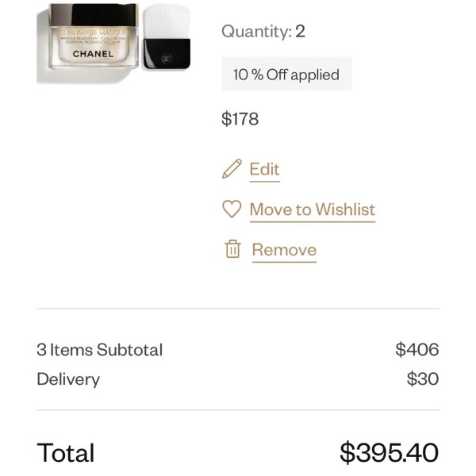Image resolution: width=476 pixels, height=476 pixels.
Task: Click the $395.40 total amount
Action: 390,453
